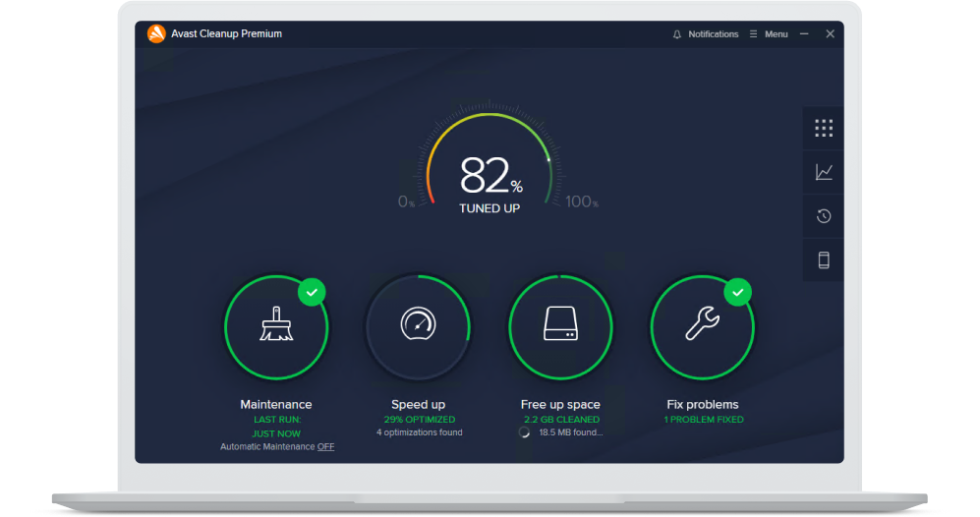
Task: Click the '100%' gauge end label
Action: [581, 201]
